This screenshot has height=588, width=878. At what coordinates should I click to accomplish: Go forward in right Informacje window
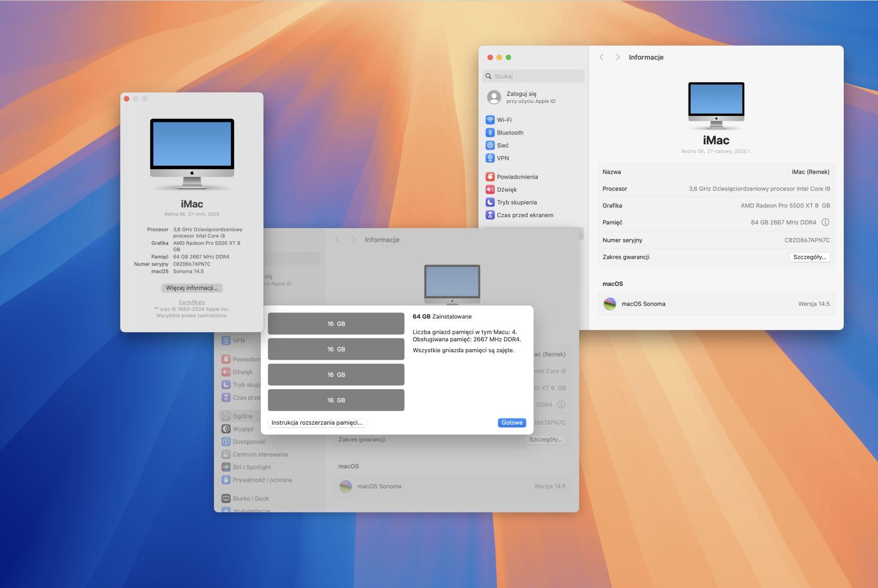pyautogui.click(x=618, y=57)
